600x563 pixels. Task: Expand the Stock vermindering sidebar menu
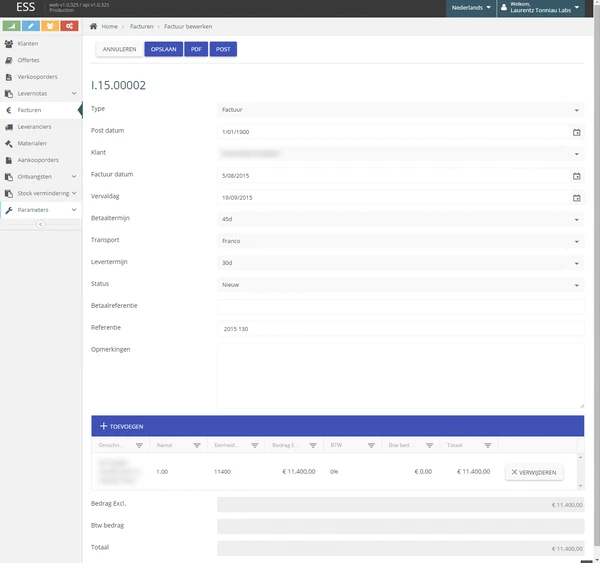coord(41,193)
